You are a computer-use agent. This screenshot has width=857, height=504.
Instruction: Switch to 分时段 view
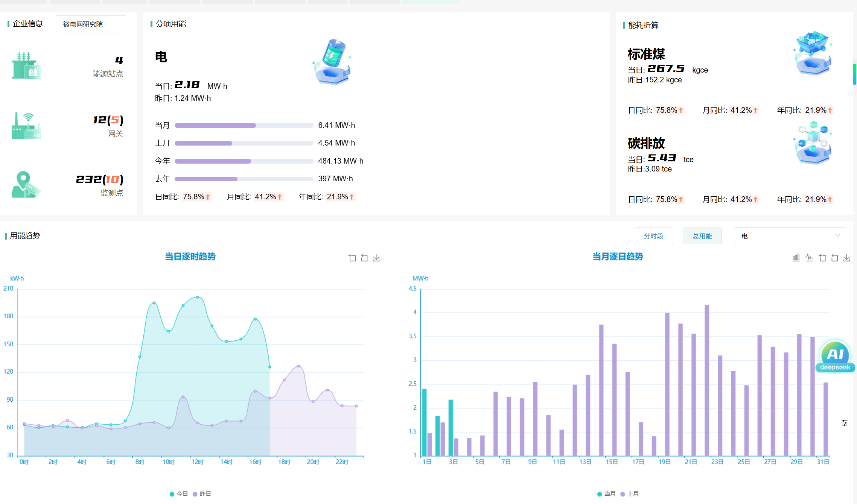click(653, 236)
